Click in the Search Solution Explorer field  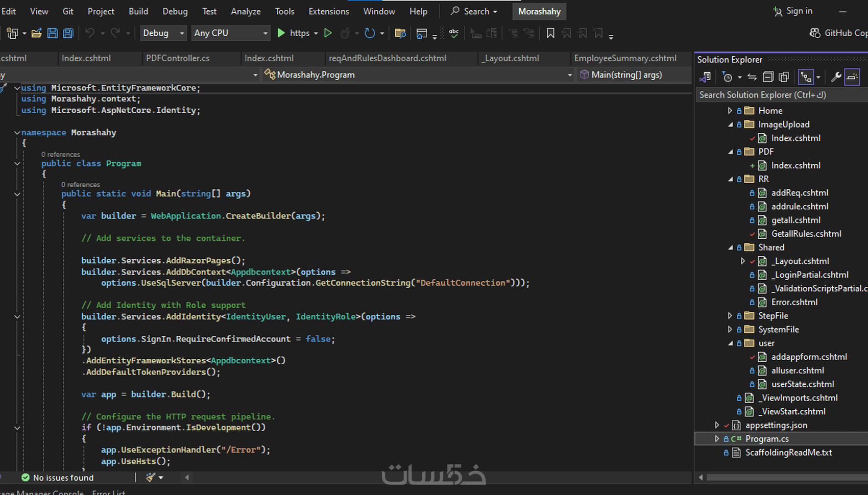tap(782, 95)
